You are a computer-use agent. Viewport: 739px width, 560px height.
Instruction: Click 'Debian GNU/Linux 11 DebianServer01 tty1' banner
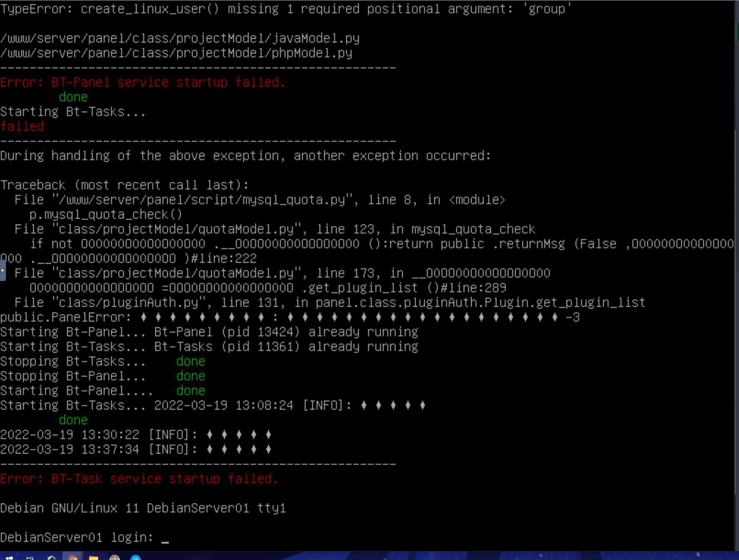(143, 508)
